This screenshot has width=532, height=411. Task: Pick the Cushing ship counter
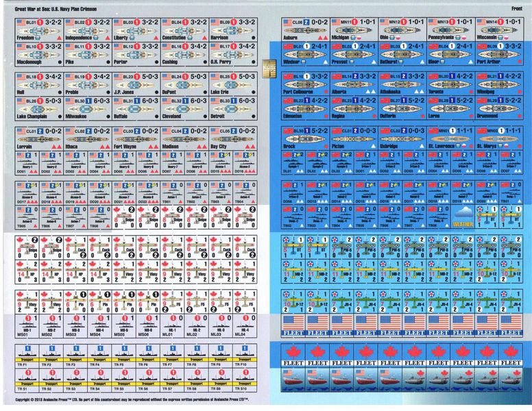click(x=184, y=54)
